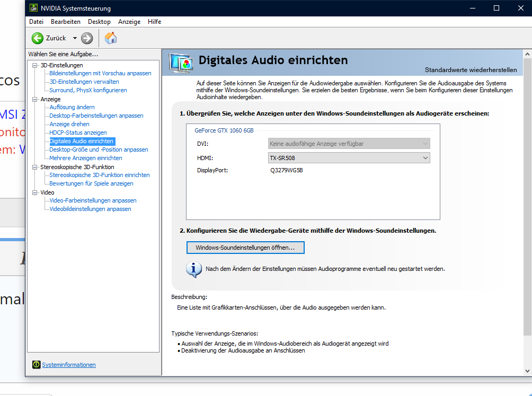Collapse the 3D-Einstellungen tree node

tap(34, 65)
